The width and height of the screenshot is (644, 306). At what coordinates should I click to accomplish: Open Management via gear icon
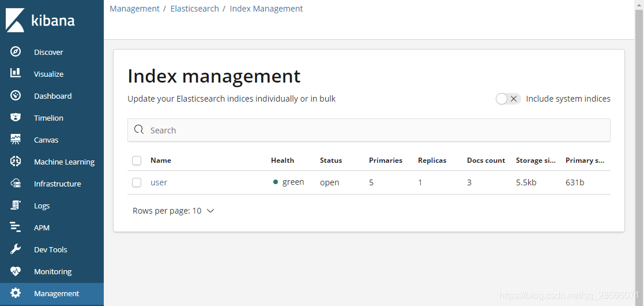(15, 293)
